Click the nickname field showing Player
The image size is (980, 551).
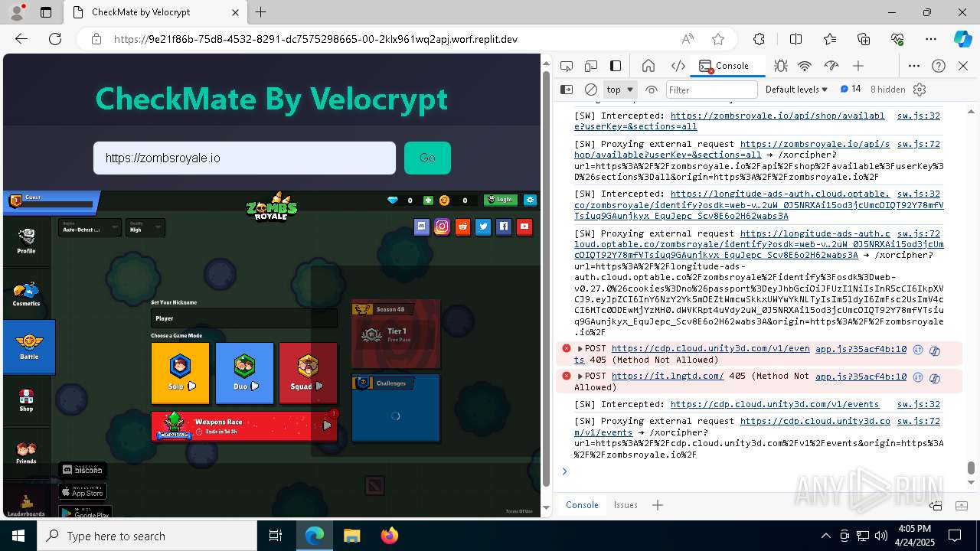[x=244, y=318]
